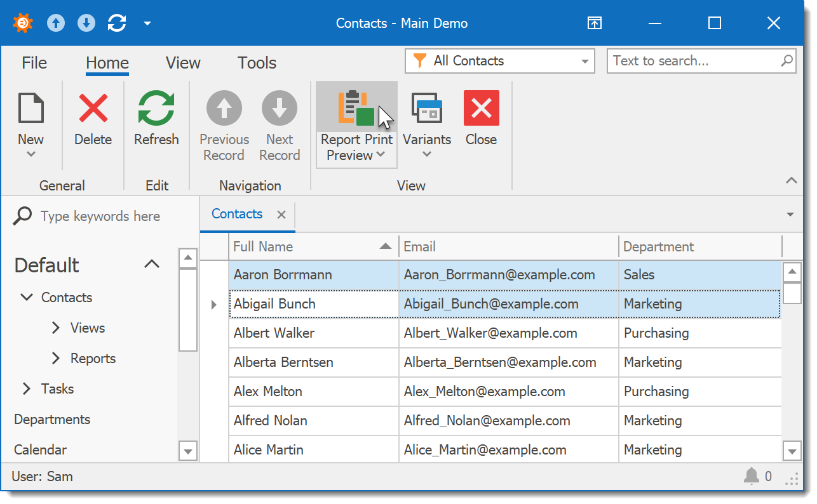Open the File menu tab
The width and height of the screenshot is (817, 504).
coord(34,63)
